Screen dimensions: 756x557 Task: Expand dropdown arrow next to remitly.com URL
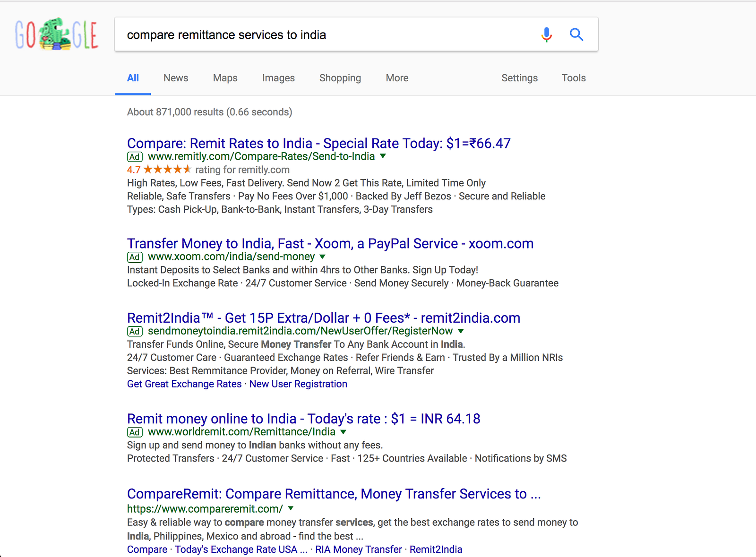pyautogui.click(x=383, y=156)
